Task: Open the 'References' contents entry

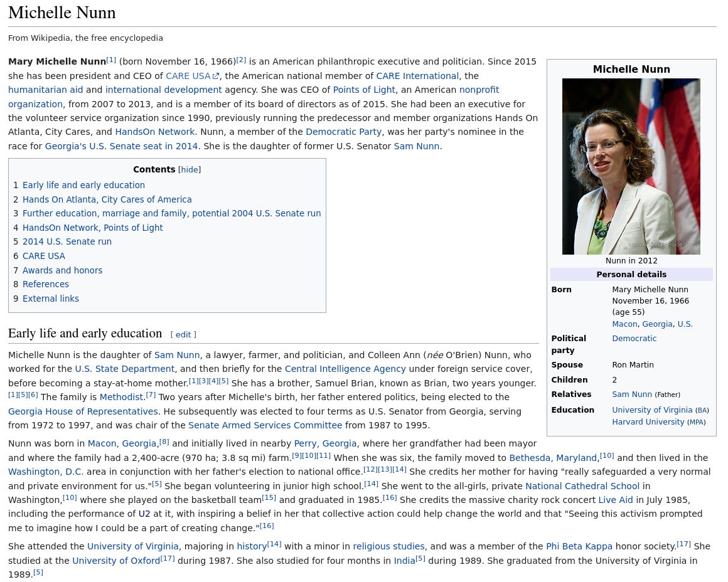Action: pyautogui.click(x=45, y=285)
